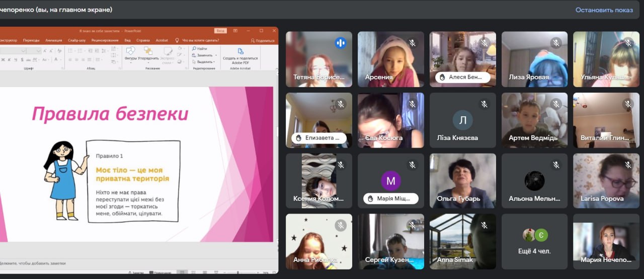
Task: Expand the Replace (Заменить) dropdown arrow
Action: tap(216, 55)
